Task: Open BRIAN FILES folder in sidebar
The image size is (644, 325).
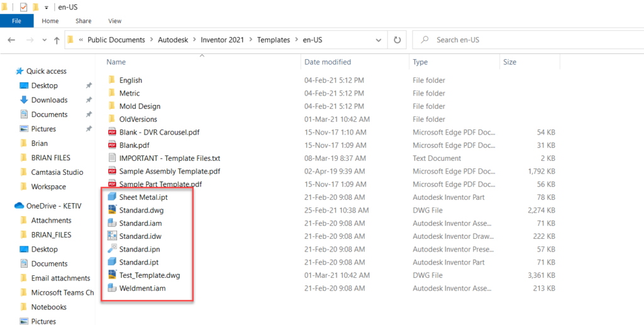Action: [x=51, y=158]
